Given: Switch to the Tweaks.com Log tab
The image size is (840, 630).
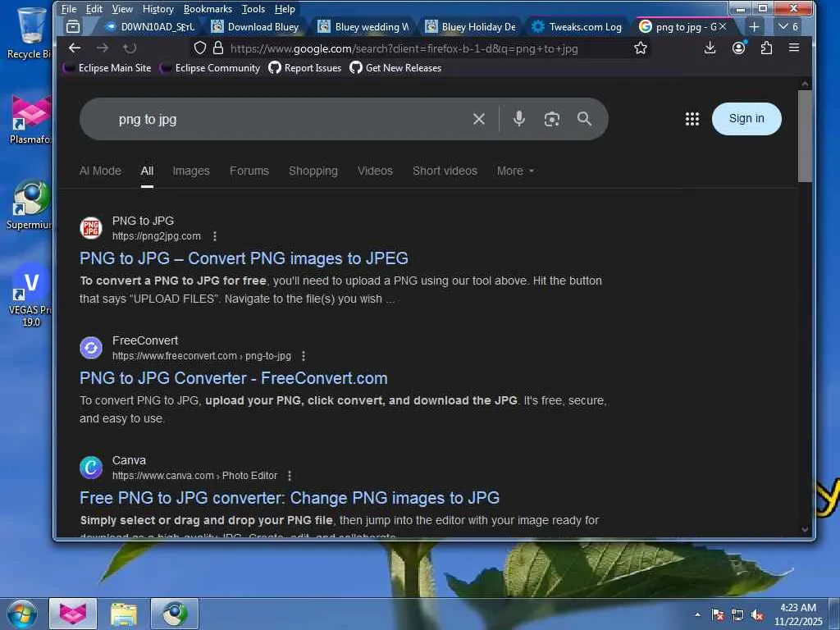Looking at the screenshot, I should [x=577, y=27].
